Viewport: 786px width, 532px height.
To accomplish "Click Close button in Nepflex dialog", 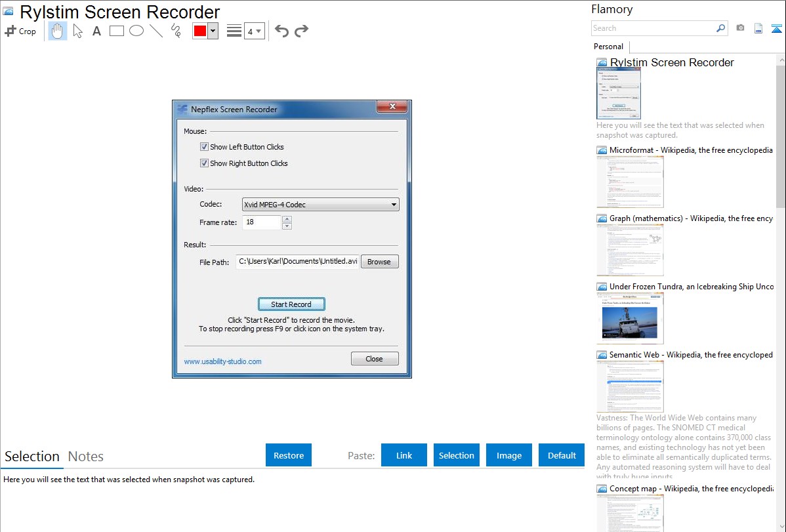I will (375, 359).
